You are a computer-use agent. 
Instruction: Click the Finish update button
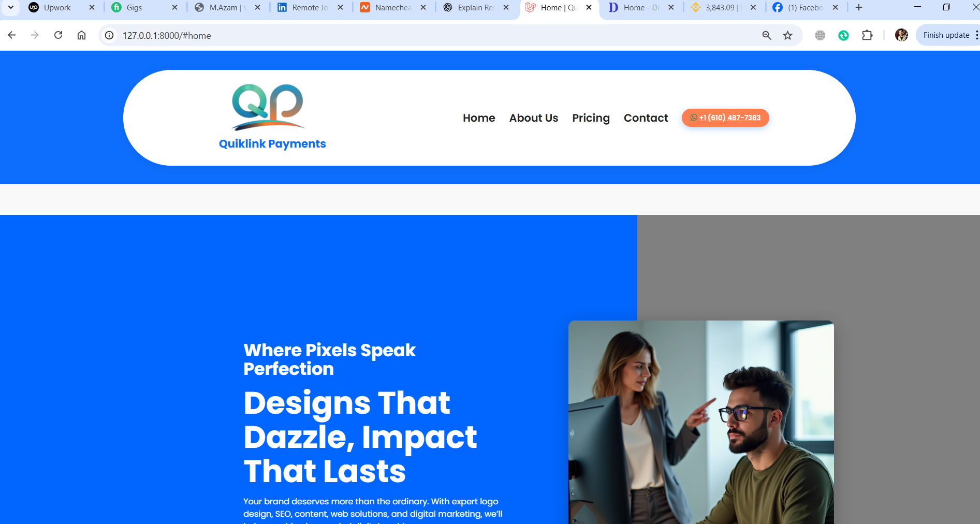pyautogui.click(x=946, y=35)
